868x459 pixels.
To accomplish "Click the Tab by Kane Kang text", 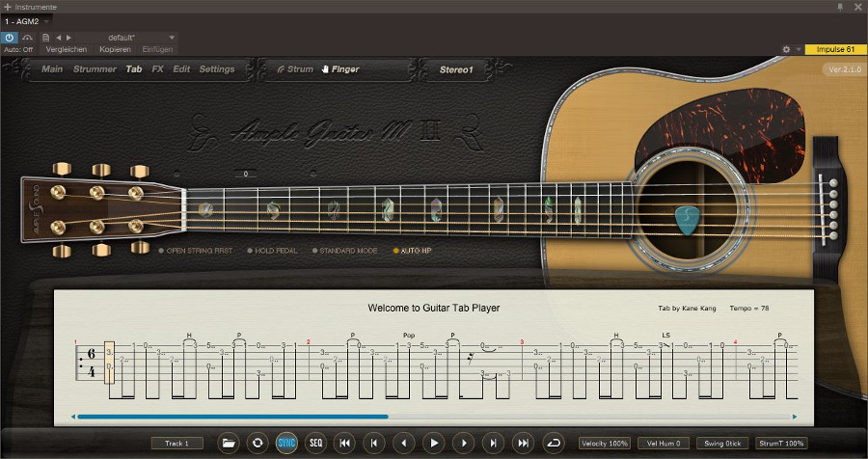I will (x=687, y=309).
